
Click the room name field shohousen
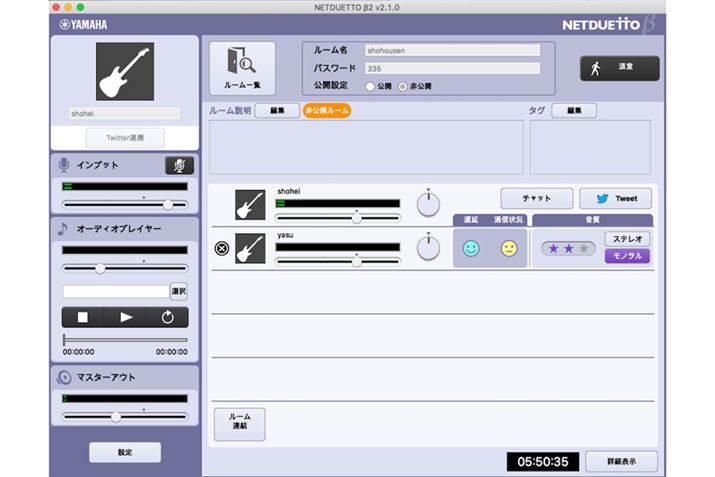tap(452, 51)
